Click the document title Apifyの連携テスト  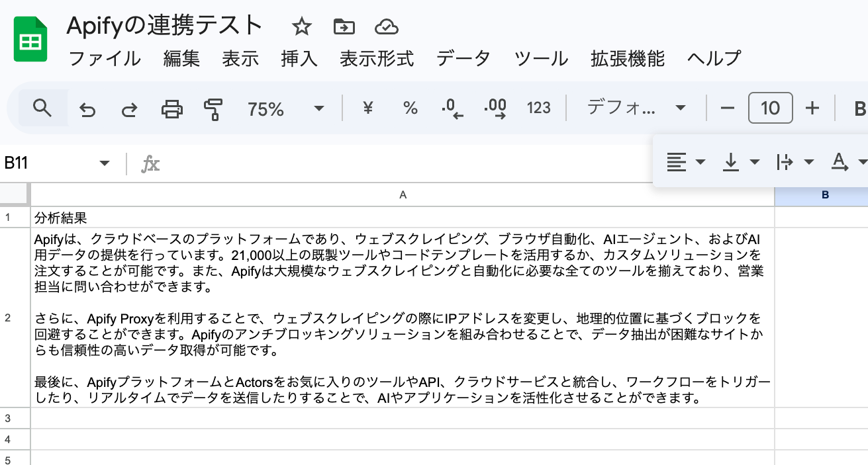[x=165, y=26]
